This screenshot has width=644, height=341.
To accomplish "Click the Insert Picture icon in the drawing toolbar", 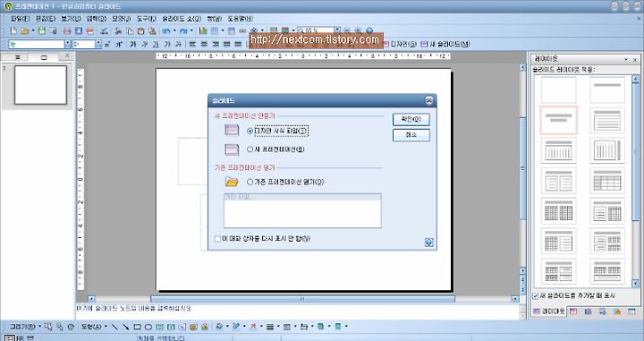I will [x=205, y=327].
